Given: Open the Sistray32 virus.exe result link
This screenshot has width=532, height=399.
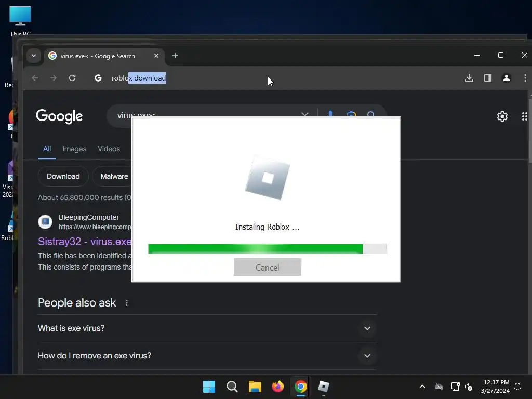Looking at the screenshot, I should click(x=85, y=242).
